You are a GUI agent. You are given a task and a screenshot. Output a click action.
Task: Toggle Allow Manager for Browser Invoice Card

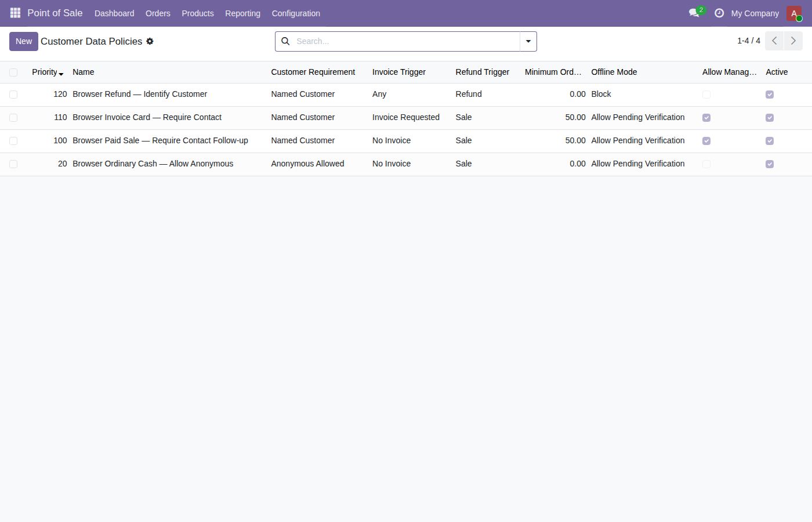click(706, 118)
